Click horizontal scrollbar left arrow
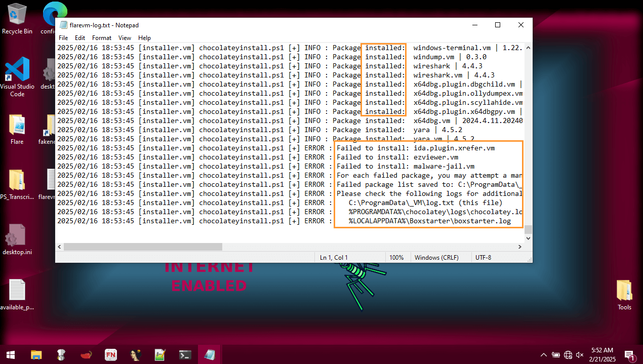 click(60, 247)
